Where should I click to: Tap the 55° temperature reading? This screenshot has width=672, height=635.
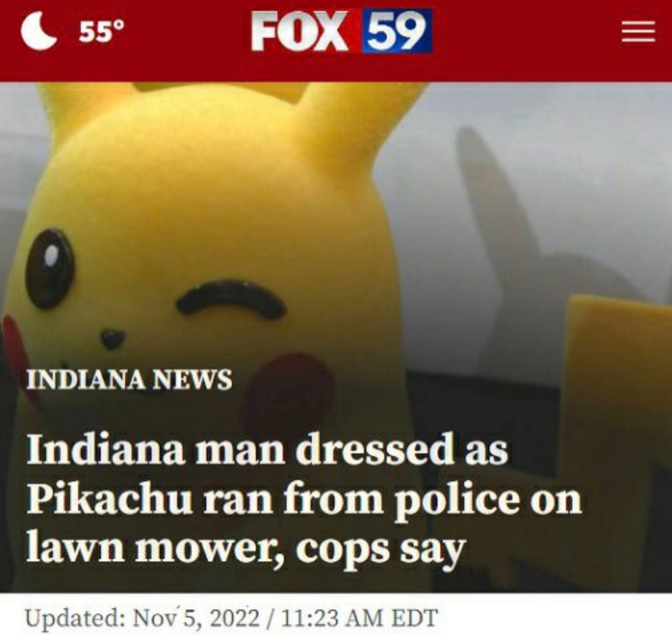coord(102,32)
